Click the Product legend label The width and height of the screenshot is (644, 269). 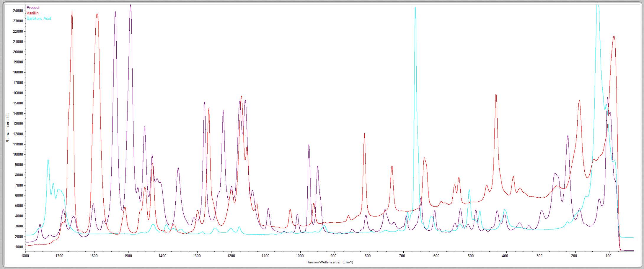(x=33, y=8)
